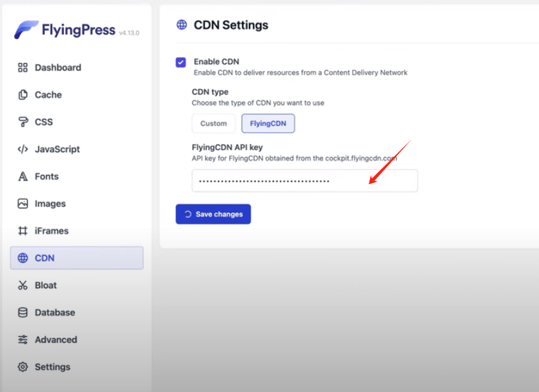Click the FlyingPress logo icon
The image size is (539, 392).
27,30
